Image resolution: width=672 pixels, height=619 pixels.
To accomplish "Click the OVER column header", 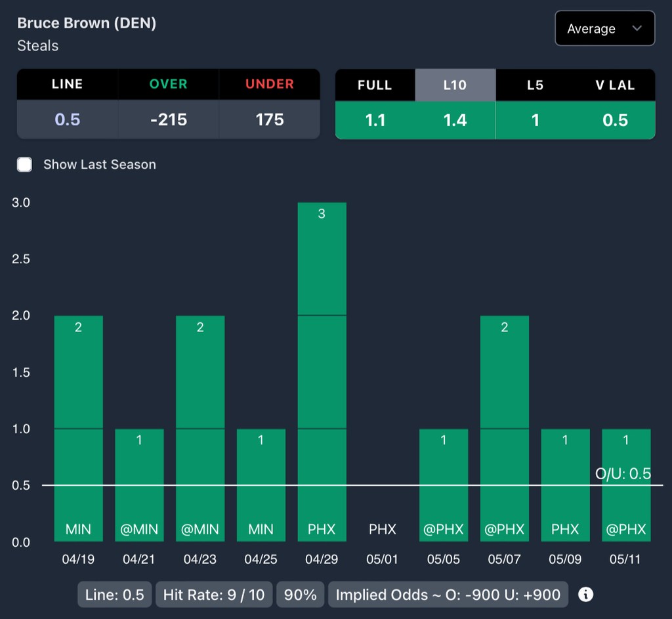I will coord(169,84).
